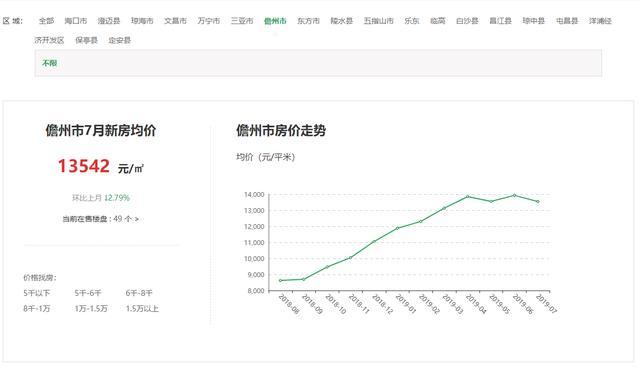Click the 2019-03 data point on chart

444,208
